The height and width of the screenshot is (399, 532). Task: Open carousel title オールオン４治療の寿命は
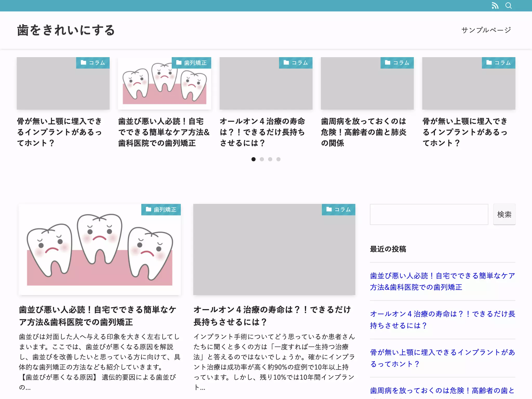click(262, 132)
